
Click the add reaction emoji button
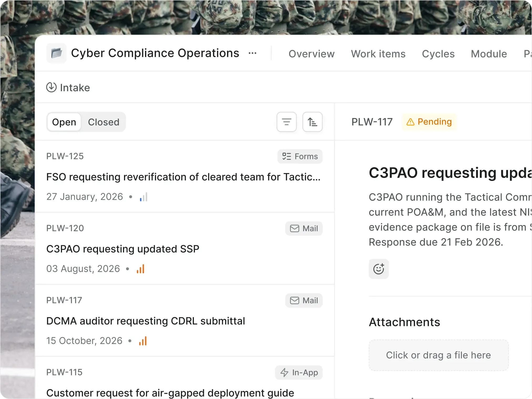379,269
